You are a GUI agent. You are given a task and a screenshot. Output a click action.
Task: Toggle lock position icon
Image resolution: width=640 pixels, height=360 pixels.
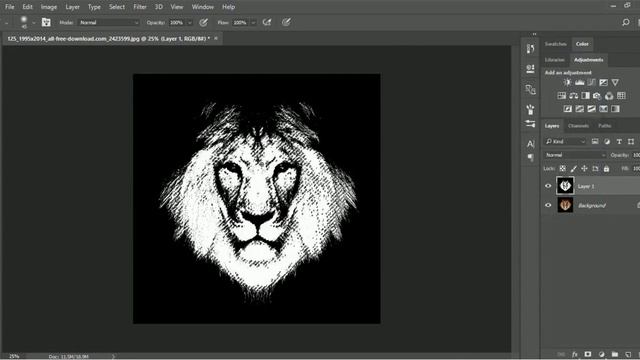click(584, 169)
